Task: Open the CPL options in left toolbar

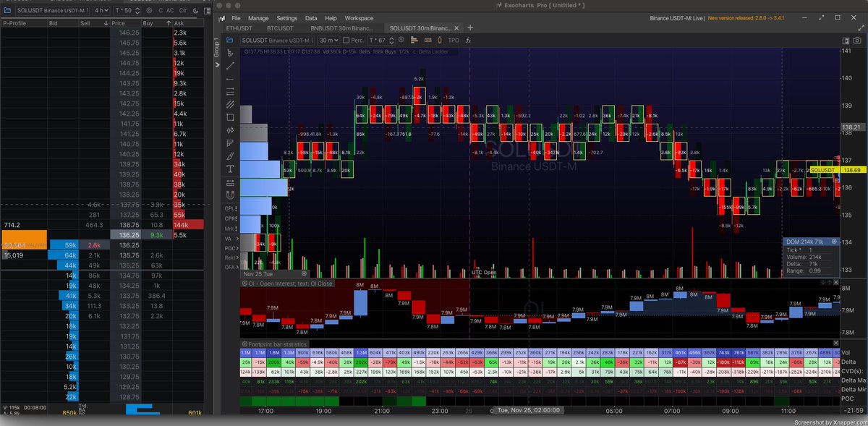Action: click(231, 208)
